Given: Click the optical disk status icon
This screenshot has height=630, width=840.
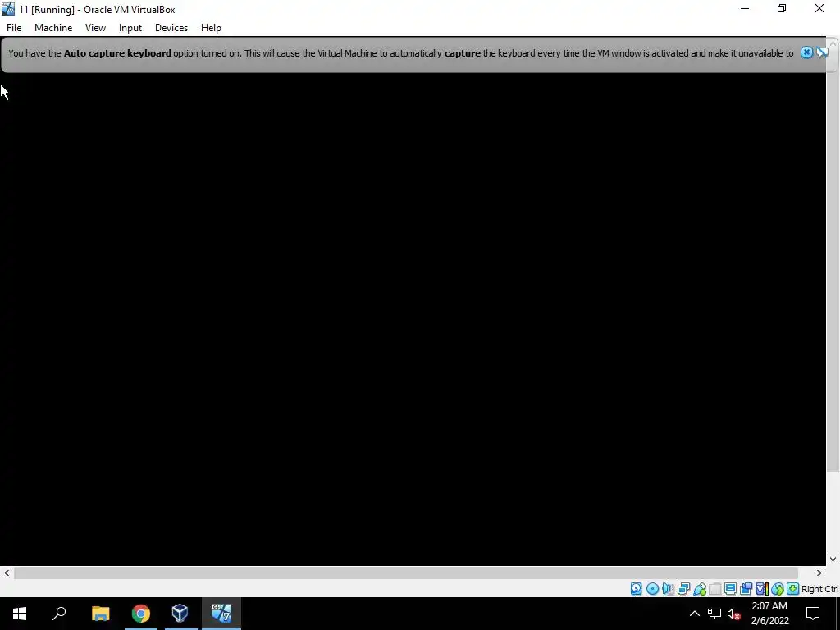Looking at the screenshot, I should 652,589.
